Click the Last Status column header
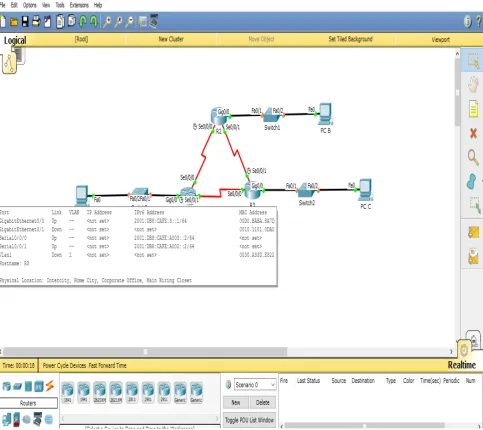The width and height of the screenshot is (483, 430). (308, 381)
